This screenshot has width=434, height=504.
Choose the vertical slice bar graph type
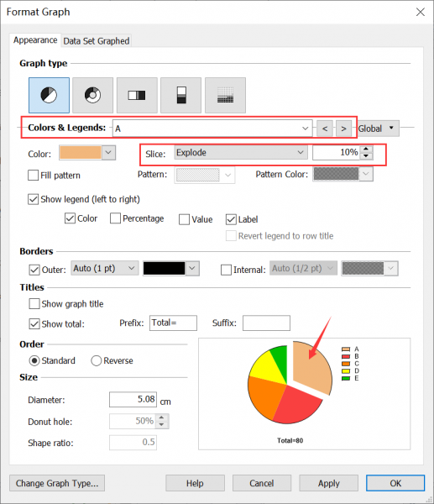(180, 95)
